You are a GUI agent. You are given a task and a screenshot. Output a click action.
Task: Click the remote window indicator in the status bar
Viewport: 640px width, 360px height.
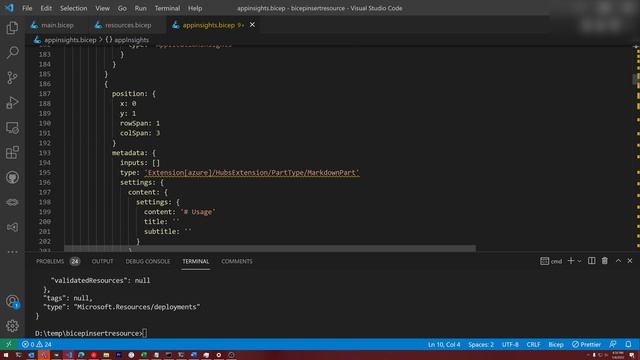(x=8, y=344)
